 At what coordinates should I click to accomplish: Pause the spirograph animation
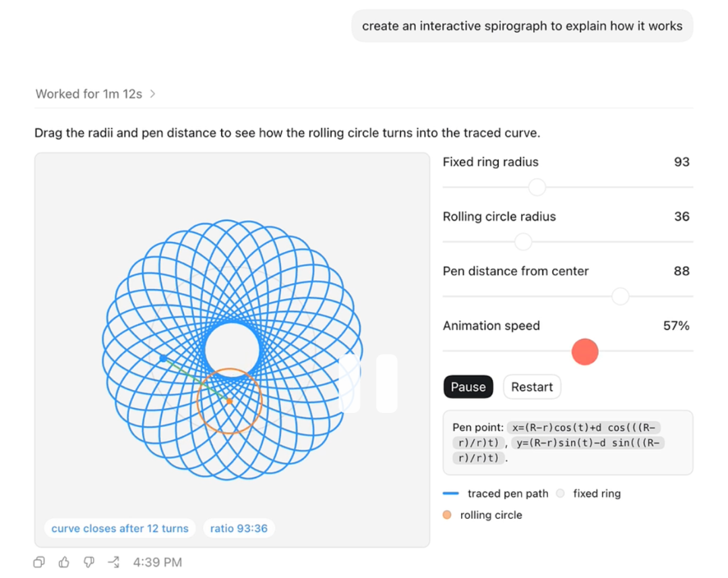pyautogui.click(x=468, y=387)
